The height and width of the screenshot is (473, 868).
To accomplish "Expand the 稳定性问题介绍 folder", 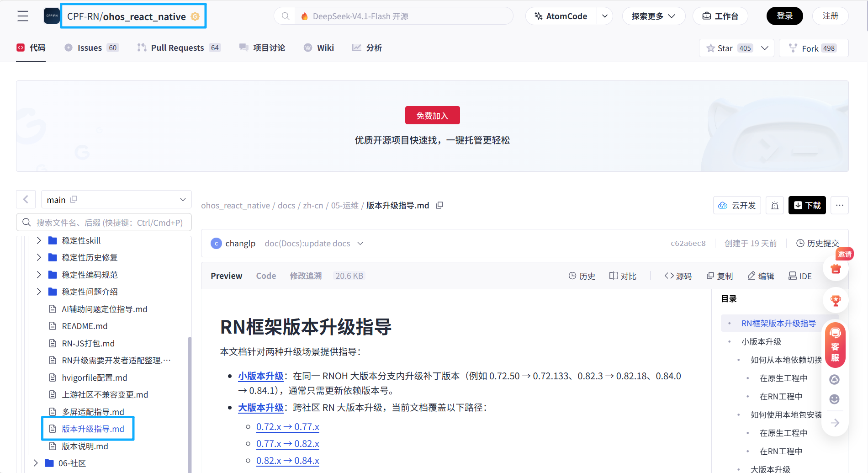I will 39,292.
